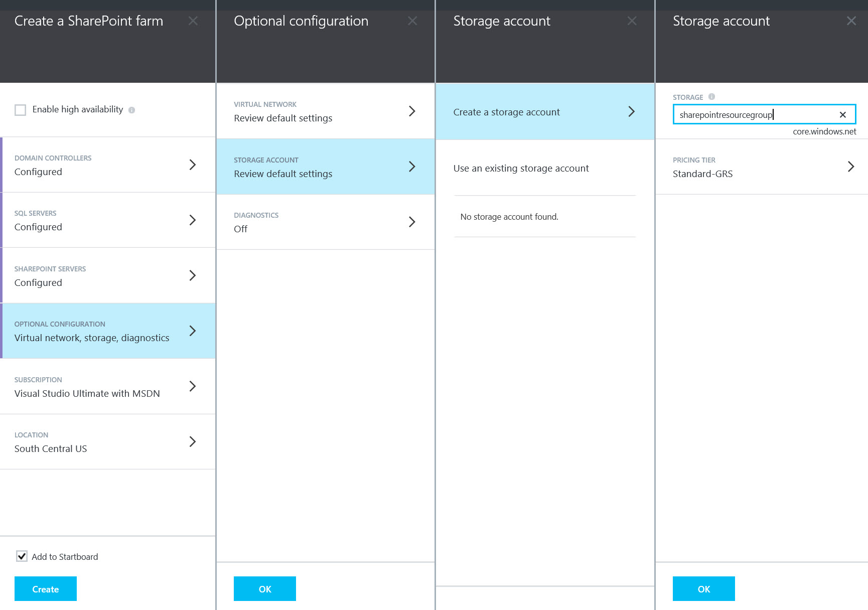The image size is (868, 610).
Task: Open Standard-GRS pricing tier setting
Action: click(x=762, y=167)
